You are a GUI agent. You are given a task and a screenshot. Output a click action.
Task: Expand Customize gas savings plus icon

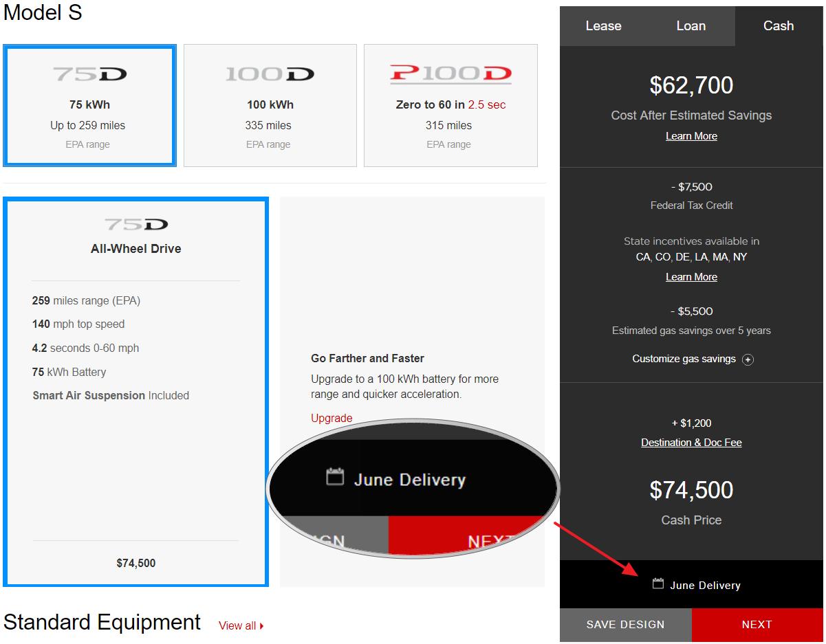pos(748,359)
